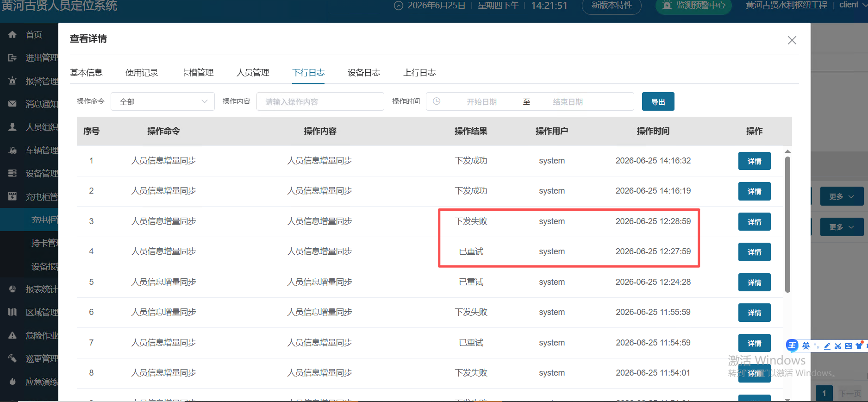This screenshot has height=402, width=868.
Task: View 详情 for the row at 11:54:59
Action: coord(754,343)
